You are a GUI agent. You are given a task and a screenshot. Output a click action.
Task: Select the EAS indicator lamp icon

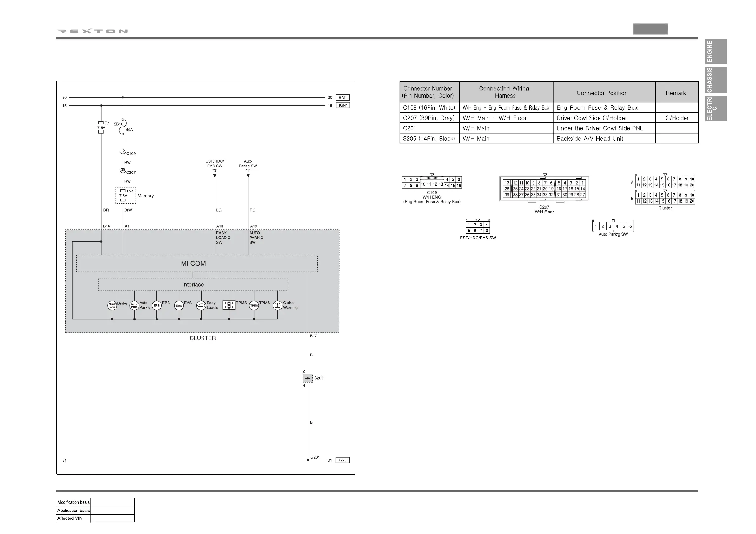coord(179,306)
